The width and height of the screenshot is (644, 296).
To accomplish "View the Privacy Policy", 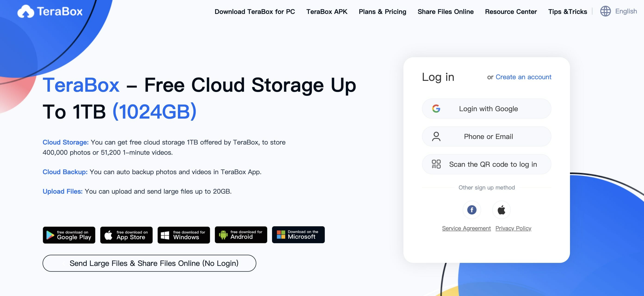I will pyautogui.click(x=513, y=228).
